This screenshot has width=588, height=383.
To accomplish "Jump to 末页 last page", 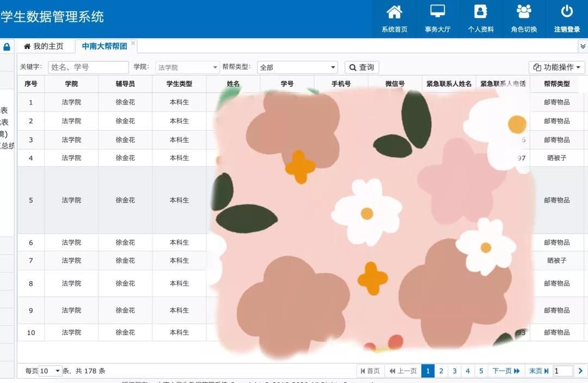I will point(538,371).
